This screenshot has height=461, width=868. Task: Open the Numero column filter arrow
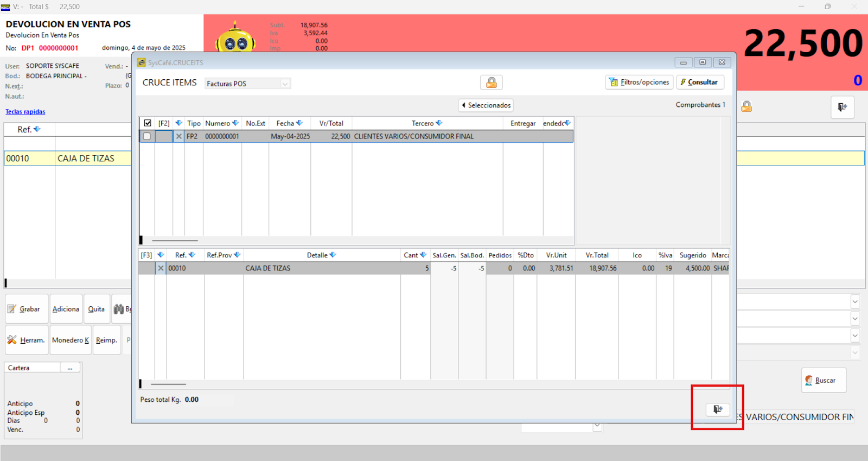pos(235,123)
